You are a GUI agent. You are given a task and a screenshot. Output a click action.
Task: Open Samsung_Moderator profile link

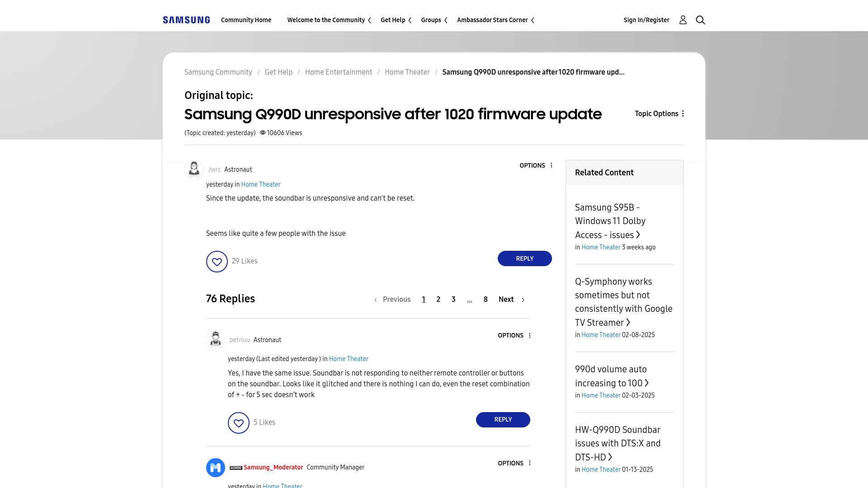click(x=273, y=468)
